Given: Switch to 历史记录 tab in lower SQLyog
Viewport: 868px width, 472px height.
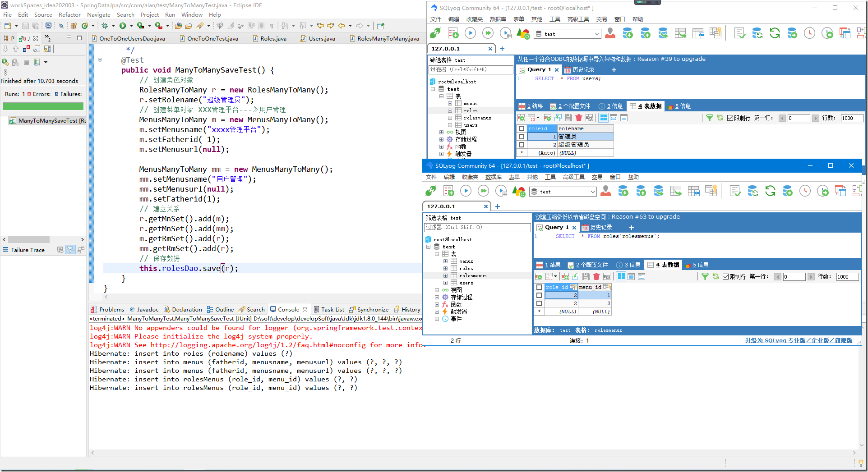Looking at the screenshot, I should (x=597, y=228).
